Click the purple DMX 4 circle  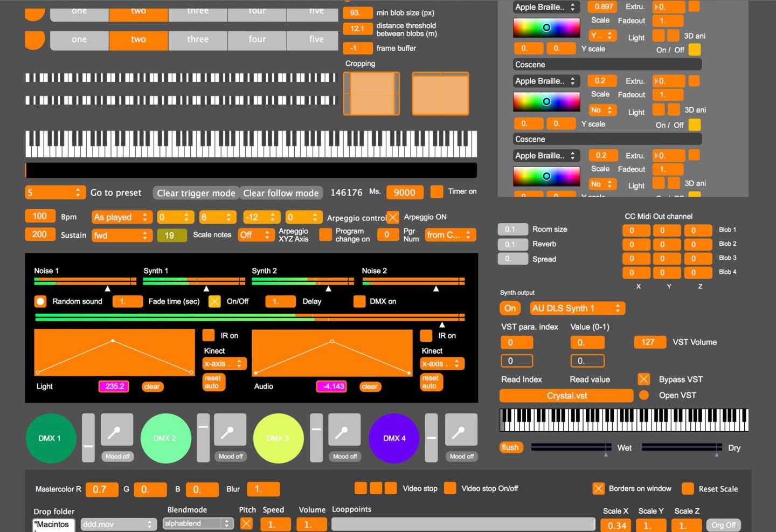point(394,438)
